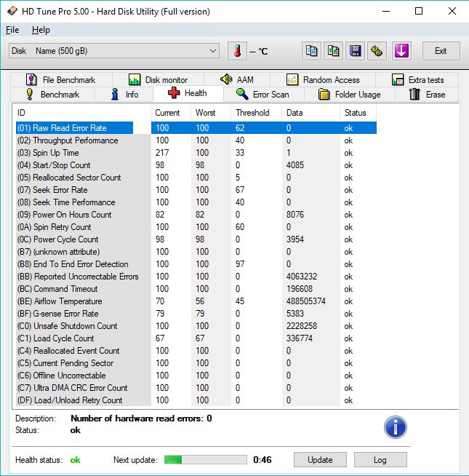
Task: Click the copy info to clipboard icon
Action: pos(311,51)
